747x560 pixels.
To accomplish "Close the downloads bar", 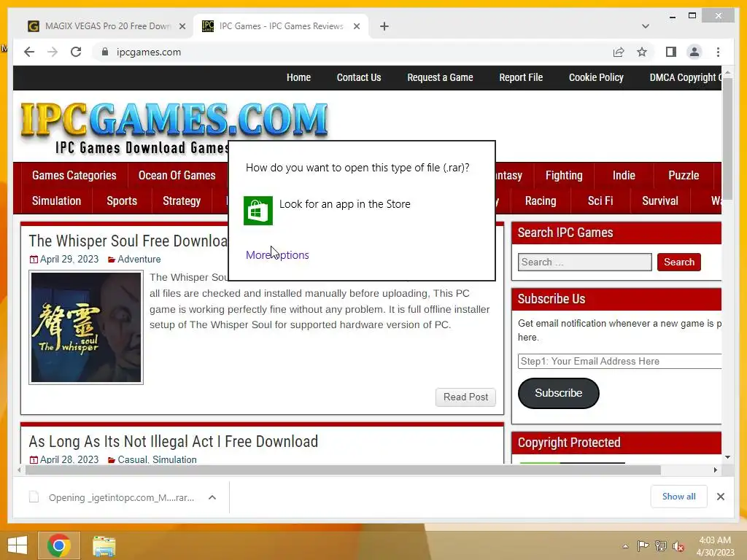I will click(721, 497).
